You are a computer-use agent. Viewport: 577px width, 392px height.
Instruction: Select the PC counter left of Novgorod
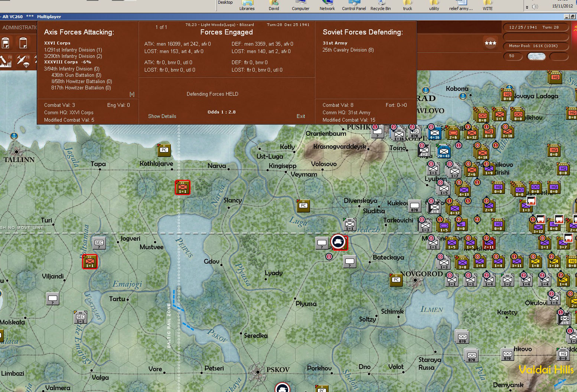396,280
